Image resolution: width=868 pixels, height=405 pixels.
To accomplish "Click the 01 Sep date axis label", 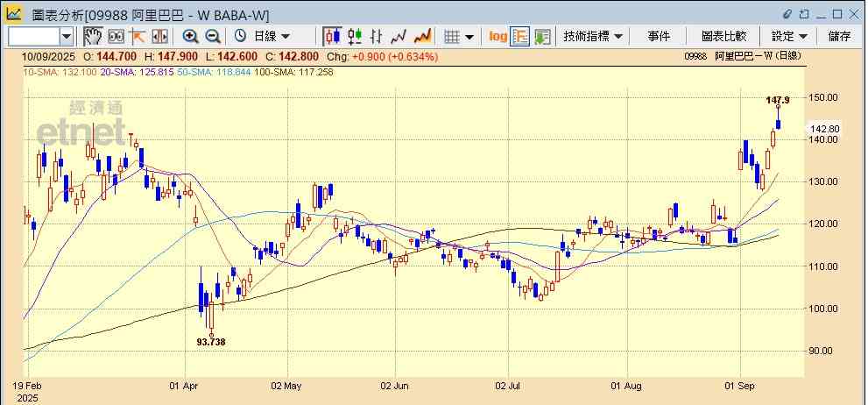I will [x=739, y=385].
